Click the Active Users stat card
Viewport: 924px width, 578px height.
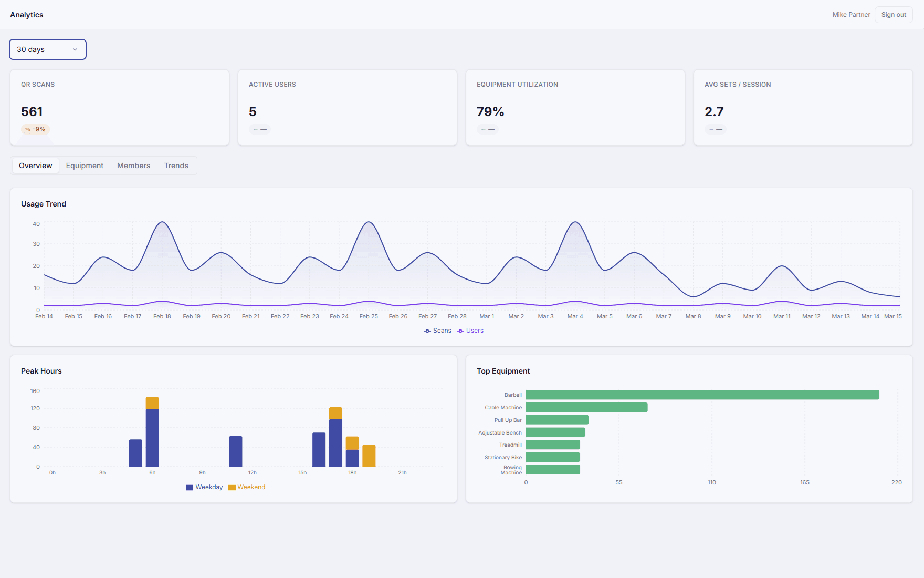point(347,108)
